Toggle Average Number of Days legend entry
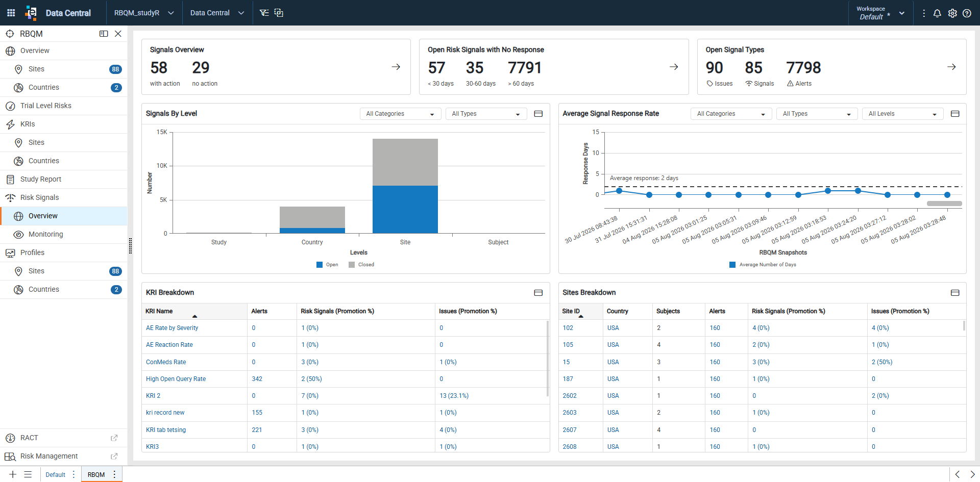The width and height of the screenshot is (980, 482). pos(763,265)
